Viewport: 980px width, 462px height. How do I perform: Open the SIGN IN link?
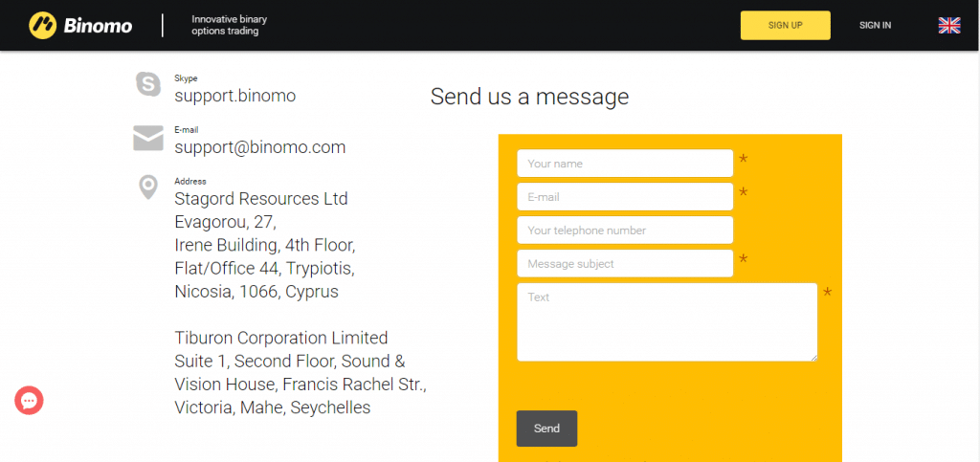coord(875,26)
